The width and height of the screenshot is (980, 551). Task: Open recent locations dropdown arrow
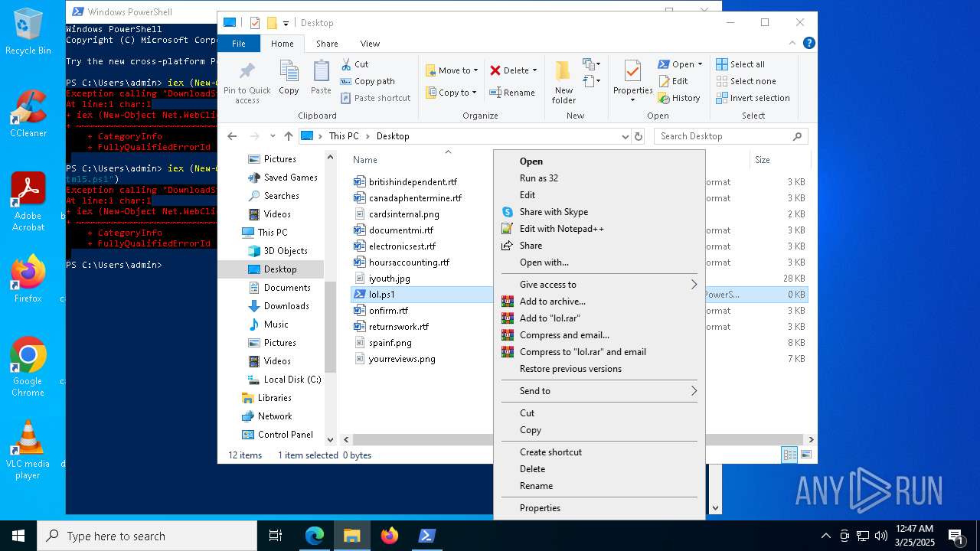[273, 136]
